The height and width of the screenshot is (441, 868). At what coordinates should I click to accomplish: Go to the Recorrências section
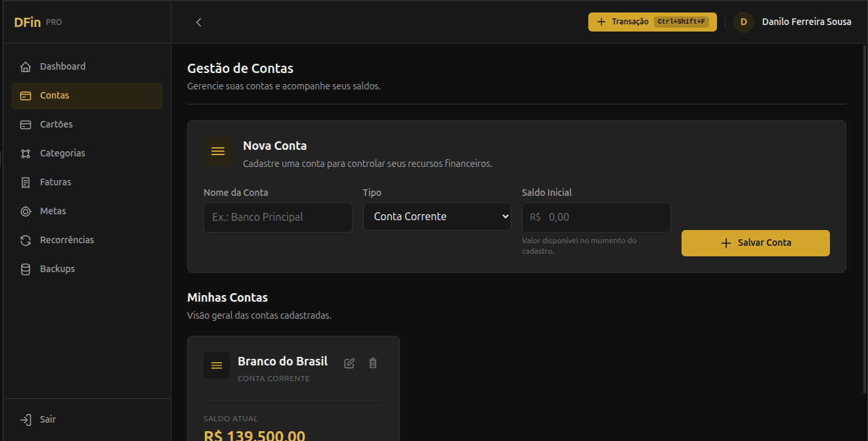coord(87,240)
